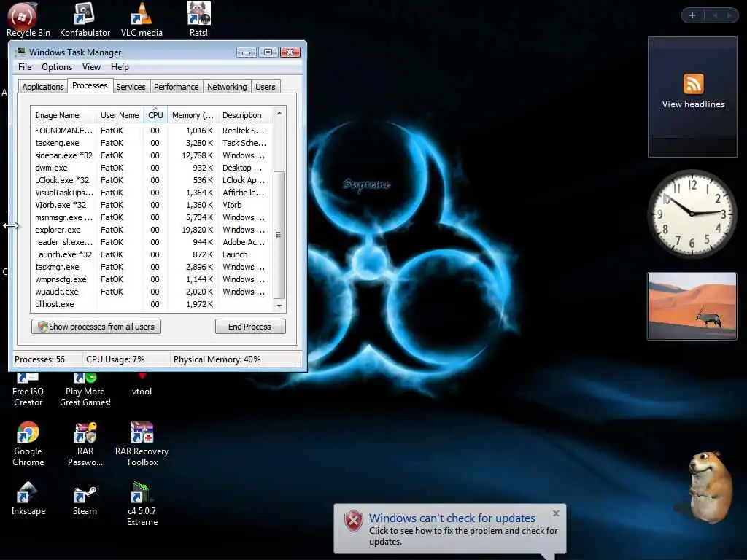Select the VisualTaskTips... process row
The width and height of the screenshot is (747, 560).
(152, 192)
